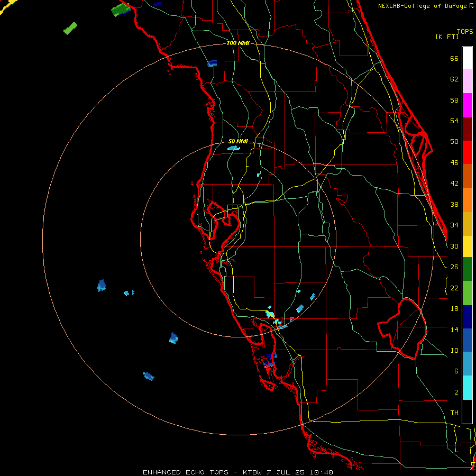Image resolution: width=476 pixels, height=476 pixels.
Task: Click the [K FT] units label
Action: pyautogui.click(x=447, y=37)
